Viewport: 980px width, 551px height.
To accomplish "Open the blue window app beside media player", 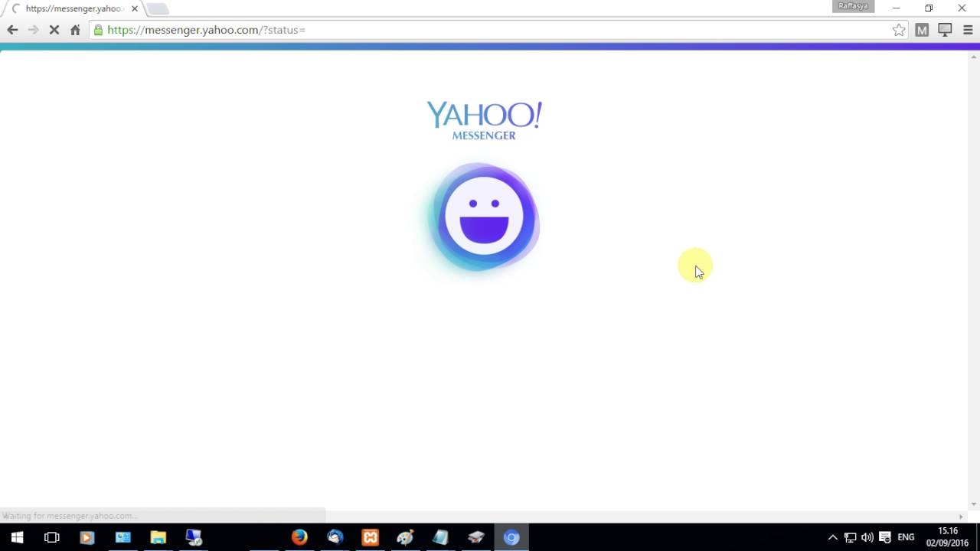I will click(122, 537).
